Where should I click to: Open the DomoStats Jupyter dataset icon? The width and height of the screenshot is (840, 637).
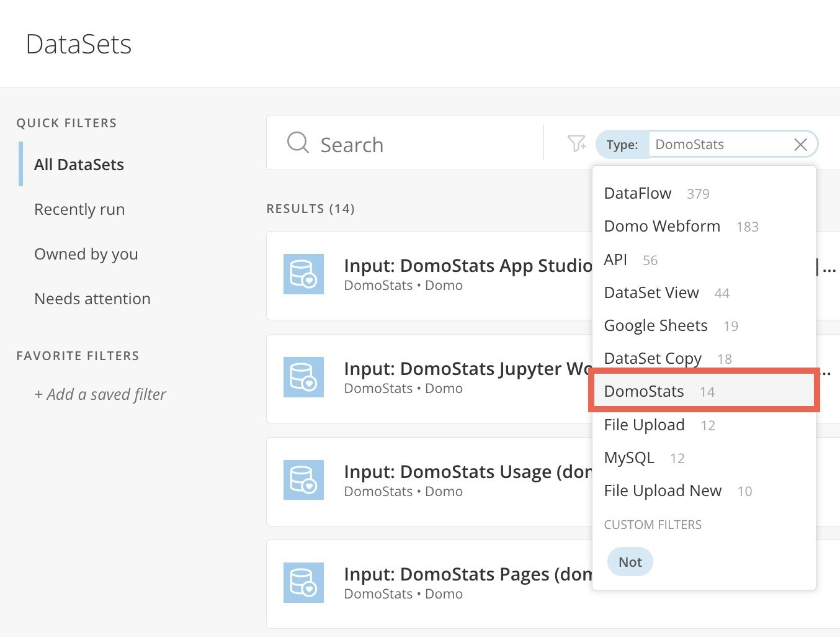pyautogui.click(x=303, y=377)
